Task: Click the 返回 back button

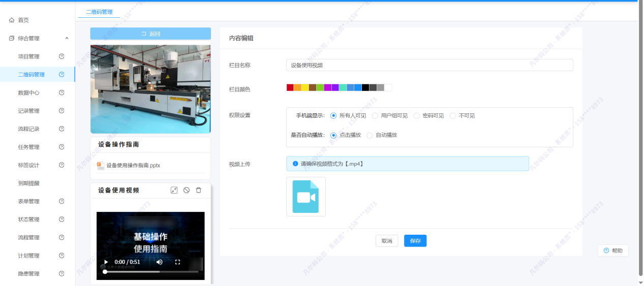Action: pyautogui.click(x=150, y=34)
